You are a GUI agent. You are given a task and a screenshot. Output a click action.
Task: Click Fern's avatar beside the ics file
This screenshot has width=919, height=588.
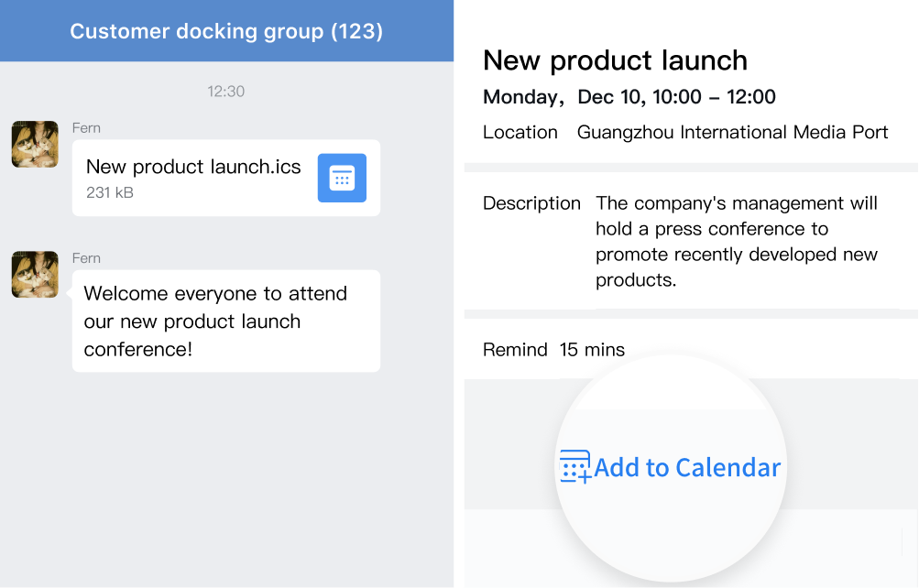pyautogui.click(x=35, y=144)
